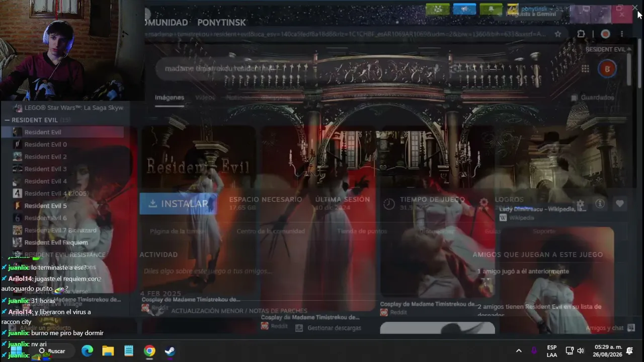Bookmark this page with the star icon
The height and width of the screenshot is (362, 644).
(557, 34)
